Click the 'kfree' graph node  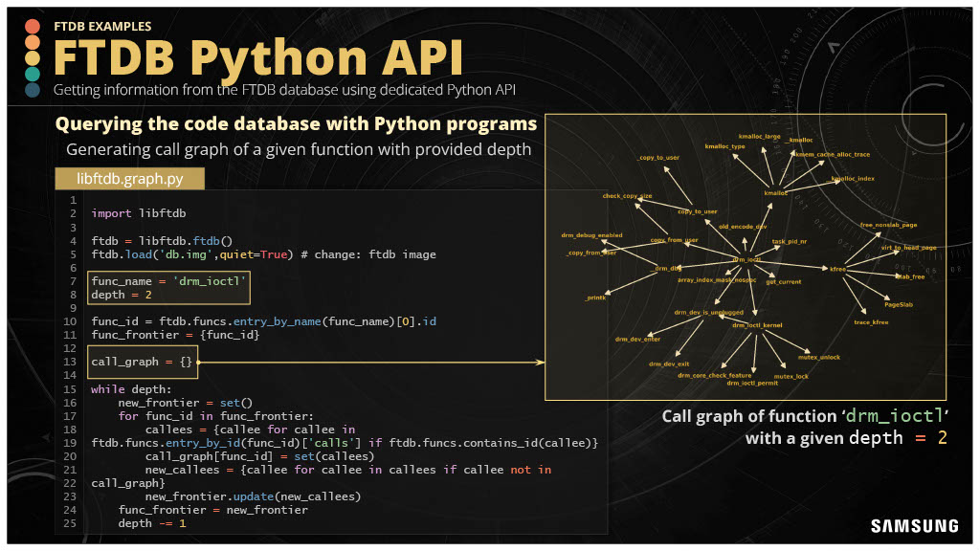point(837,269)
